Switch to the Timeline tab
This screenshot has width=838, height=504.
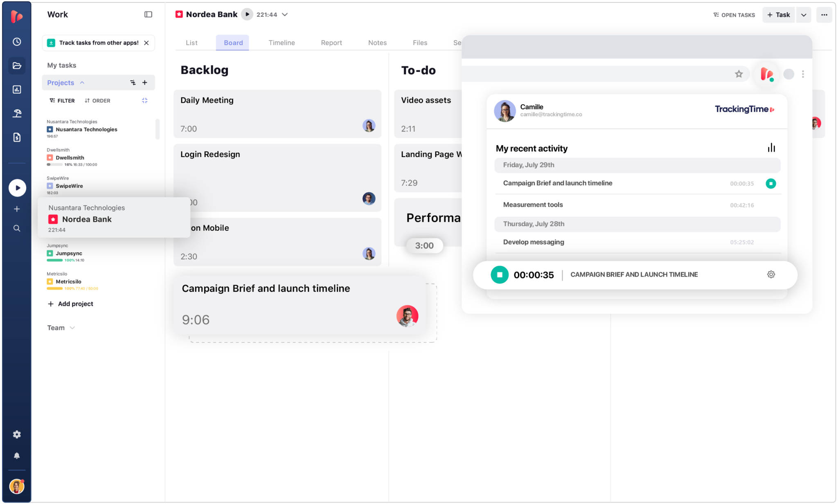tap(282, 43)
